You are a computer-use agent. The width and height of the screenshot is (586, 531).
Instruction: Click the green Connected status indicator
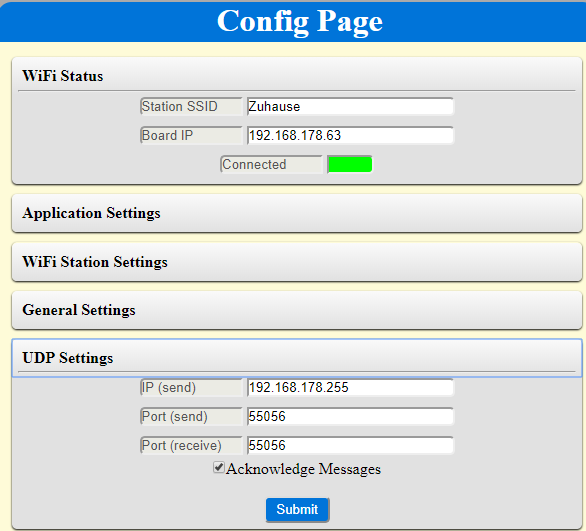point(350,164)
